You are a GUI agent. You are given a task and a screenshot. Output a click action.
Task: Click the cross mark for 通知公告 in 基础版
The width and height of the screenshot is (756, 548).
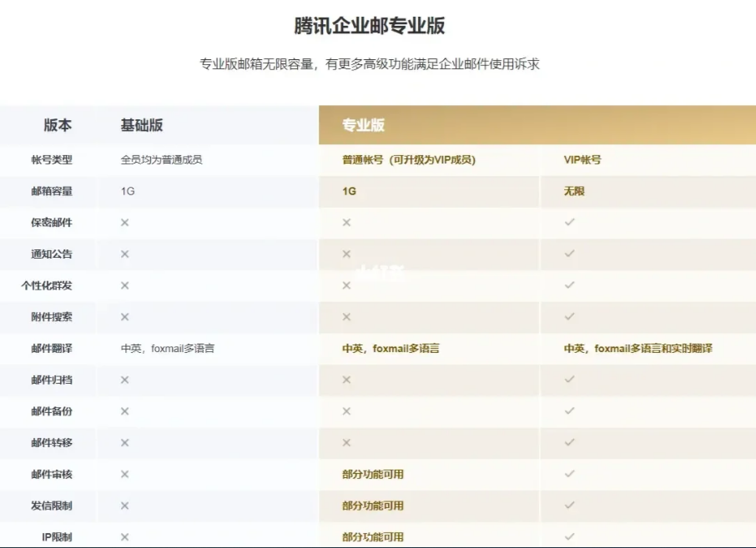pos(123,254)
